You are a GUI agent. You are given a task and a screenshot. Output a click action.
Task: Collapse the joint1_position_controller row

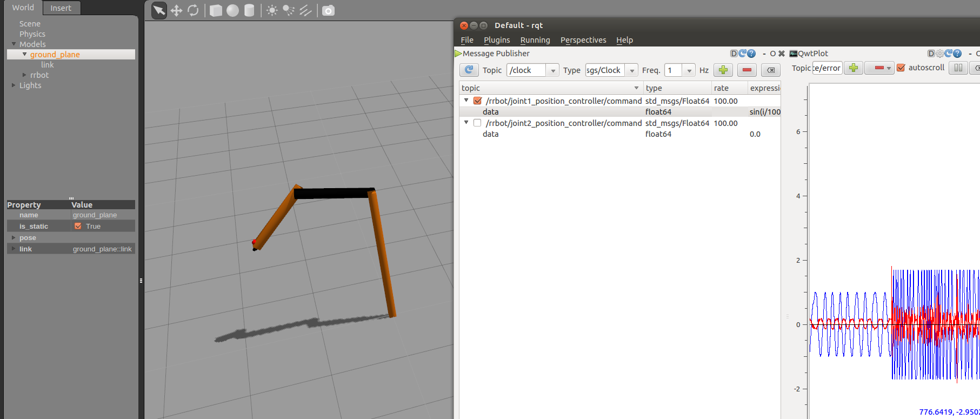(x=466, y=101)
